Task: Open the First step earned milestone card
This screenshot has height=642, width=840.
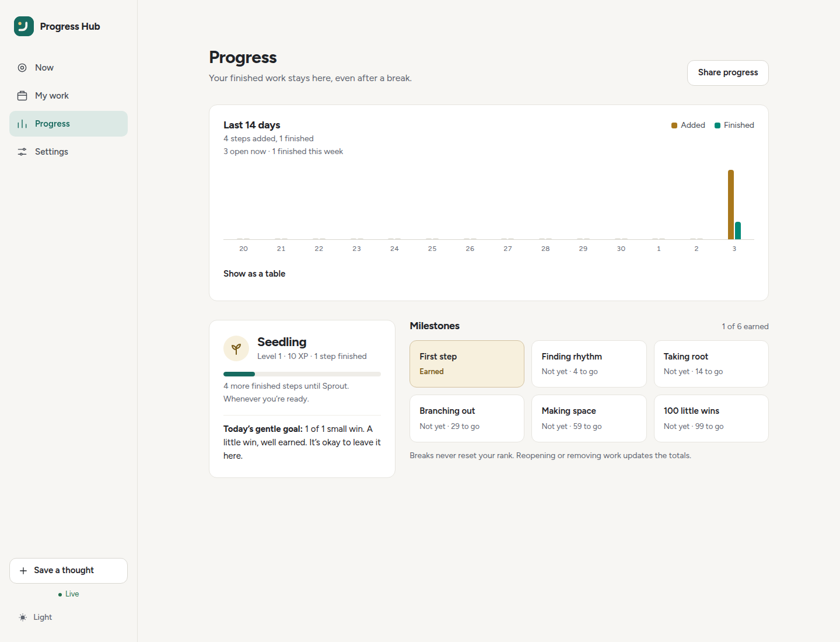Action: click(x=467, y=364)
